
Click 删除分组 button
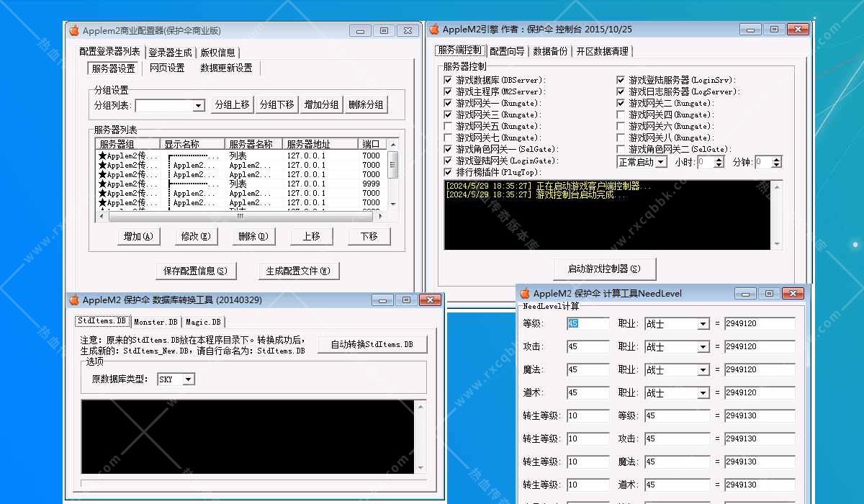tap(366, 104)
